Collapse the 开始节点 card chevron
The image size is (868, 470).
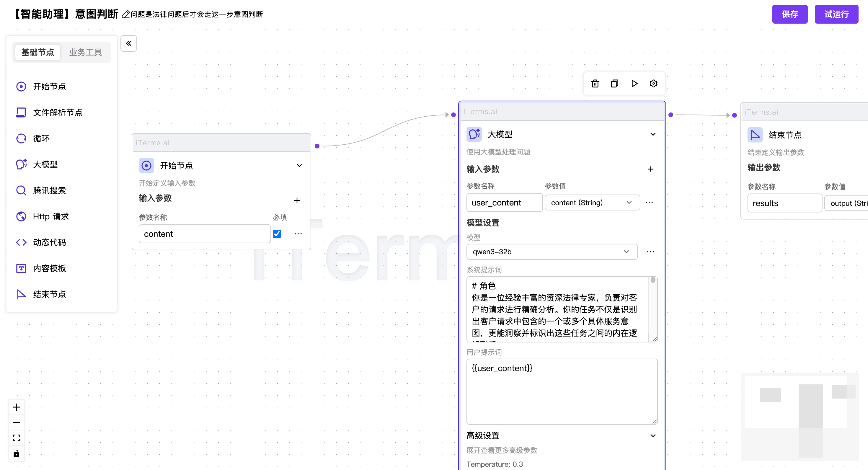(299, 165)
